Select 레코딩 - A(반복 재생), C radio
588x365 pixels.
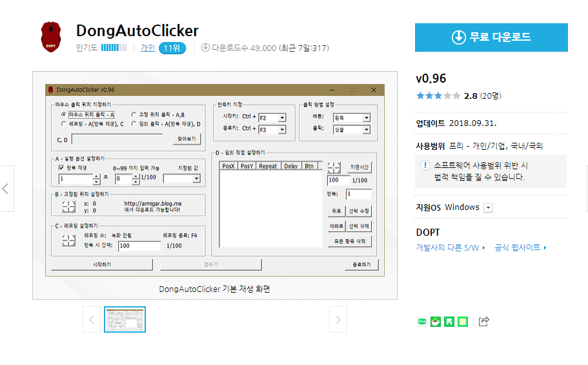point(63,123)
